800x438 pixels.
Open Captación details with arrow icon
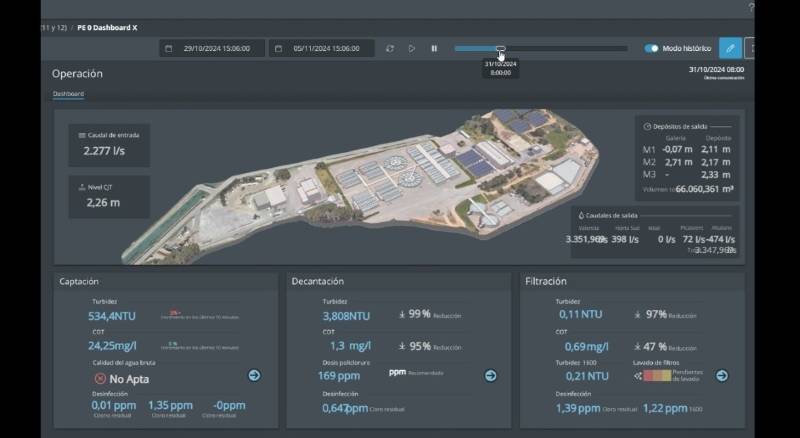click(254, 375)
